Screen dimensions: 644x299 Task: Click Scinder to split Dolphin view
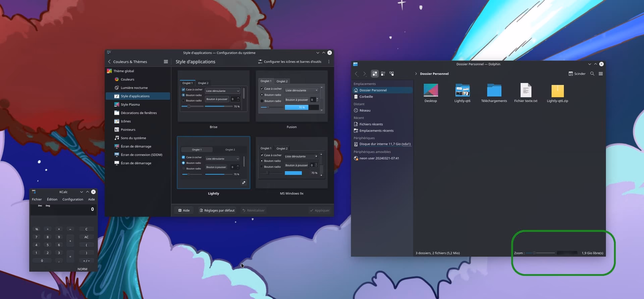[x=577, y=74]
